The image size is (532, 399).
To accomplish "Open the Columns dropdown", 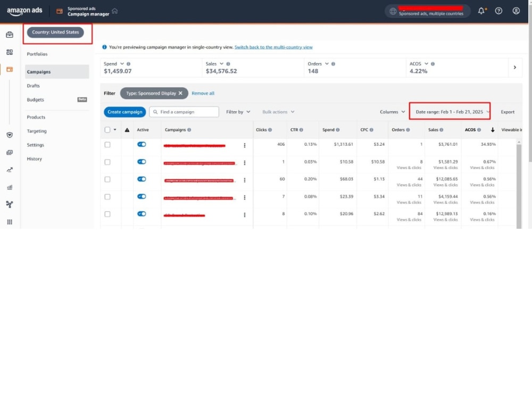I will click(x=392, y=112).
